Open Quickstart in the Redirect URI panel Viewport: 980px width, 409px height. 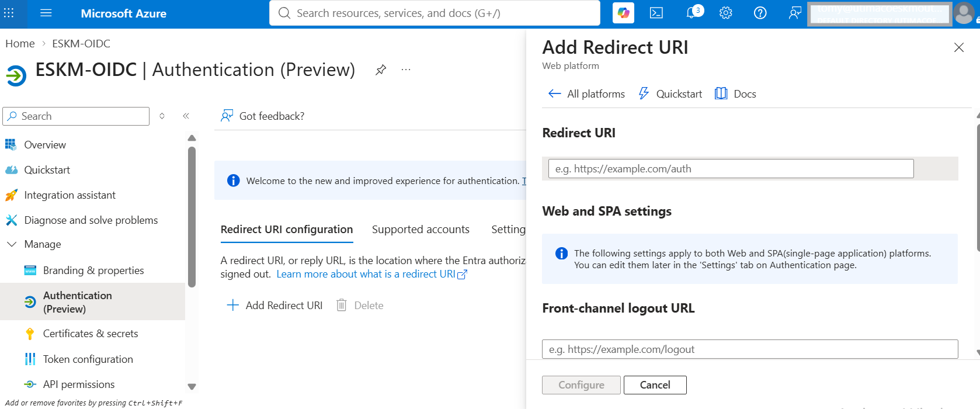[670, 93]
